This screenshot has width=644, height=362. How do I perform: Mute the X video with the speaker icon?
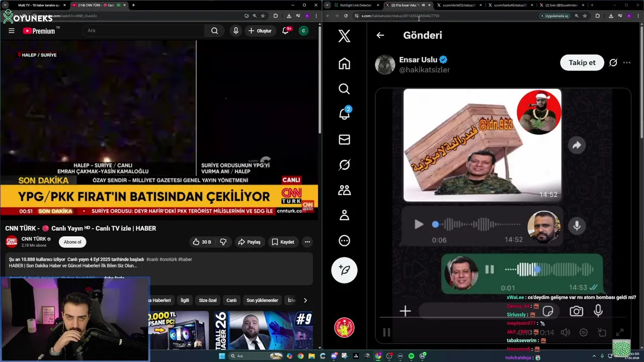(x=566, y=332)
